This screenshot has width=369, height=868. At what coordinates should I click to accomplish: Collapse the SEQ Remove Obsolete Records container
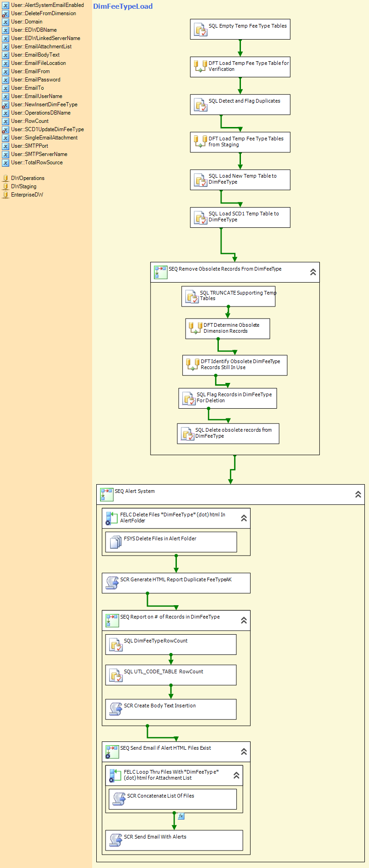(x=313, y=272)
